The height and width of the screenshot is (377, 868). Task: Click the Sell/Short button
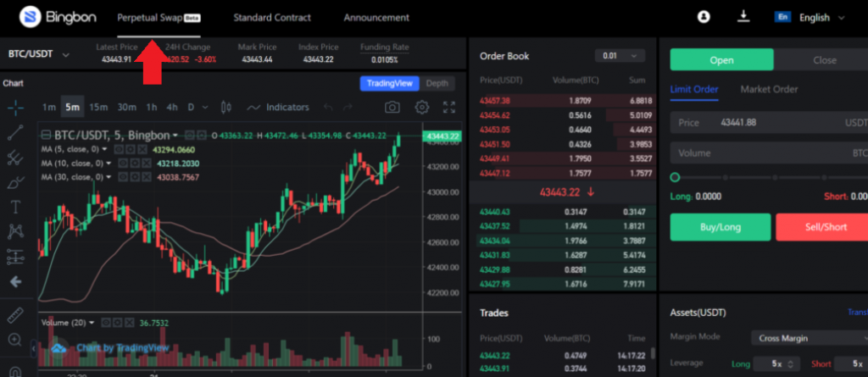(x=822, y=227)
